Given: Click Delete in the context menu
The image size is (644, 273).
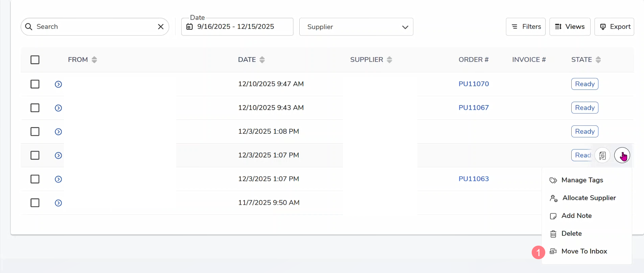Looking at the screenshot, I should pyautogui.click(x=571, y=233).
